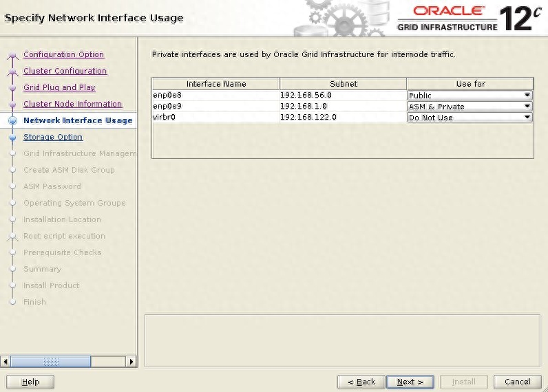Click the Subnet column header
548x392 pixels.
coord(343,84)
